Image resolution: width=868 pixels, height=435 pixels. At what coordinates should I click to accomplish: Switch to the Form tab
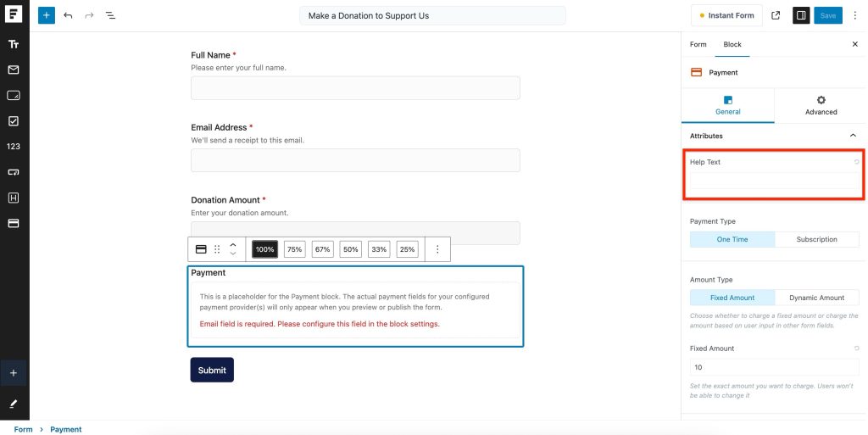click(x=698, y=44)
